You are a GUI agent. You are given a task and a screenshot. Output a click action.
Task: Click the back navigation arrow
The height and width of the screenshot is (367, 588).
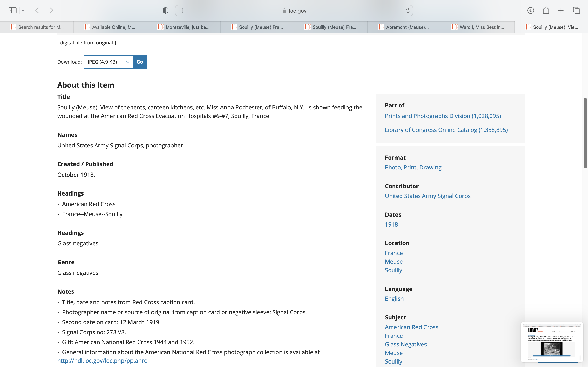point(37,10)
